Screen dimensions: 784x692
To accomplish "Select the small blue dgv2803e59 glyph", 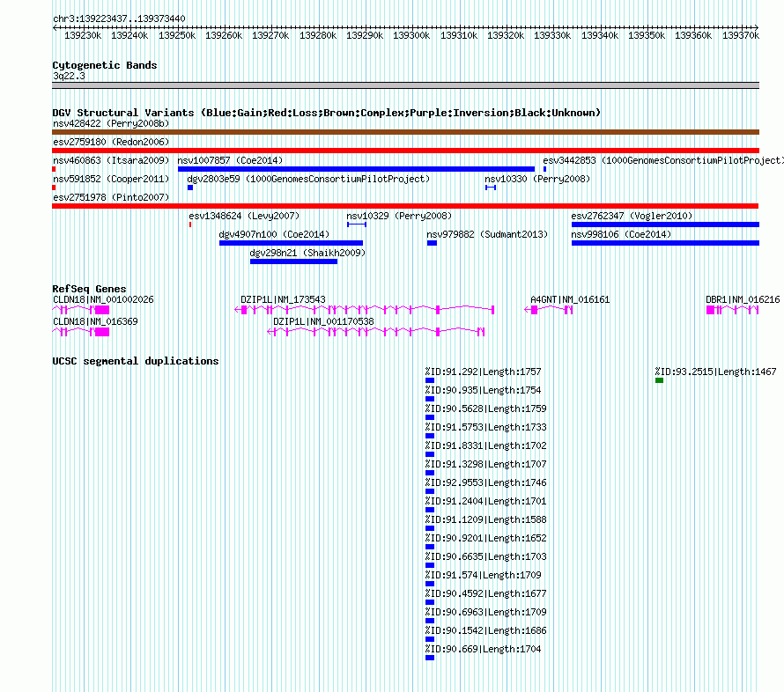I will pos(190,188).
